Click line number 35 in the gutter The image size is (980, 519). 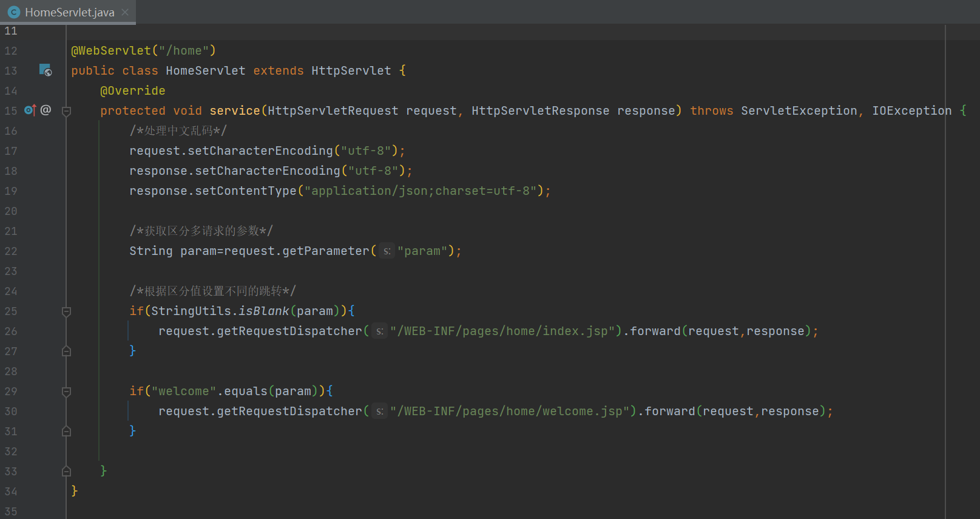tap(11, 511)
